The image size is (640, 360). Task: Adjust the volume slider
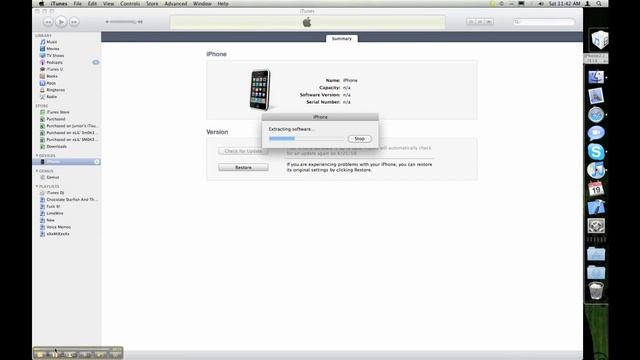click(x=124, y=22)
